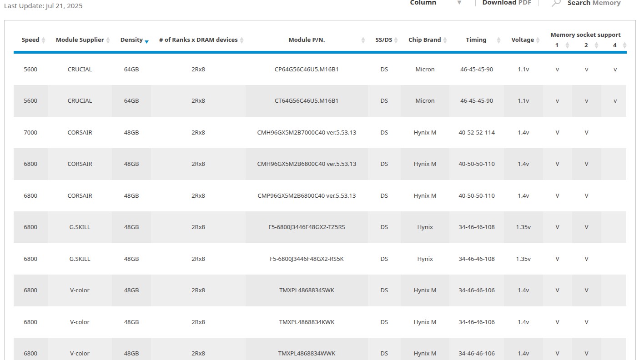Click the 7000 speed cell
The height and width of the screenshot is (360, 644).
(x=30, y=133)
